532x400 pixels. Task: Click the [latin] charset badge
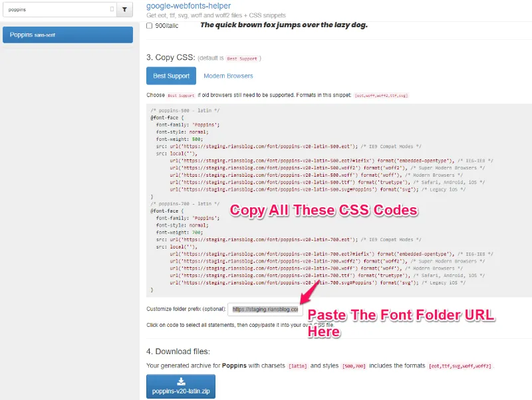tap(297, 365)
